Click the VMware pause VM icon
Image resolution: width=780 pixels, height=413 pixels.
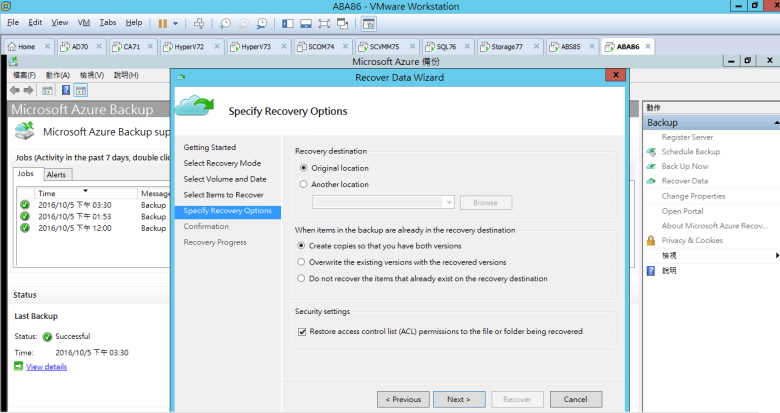click(162, 22)
